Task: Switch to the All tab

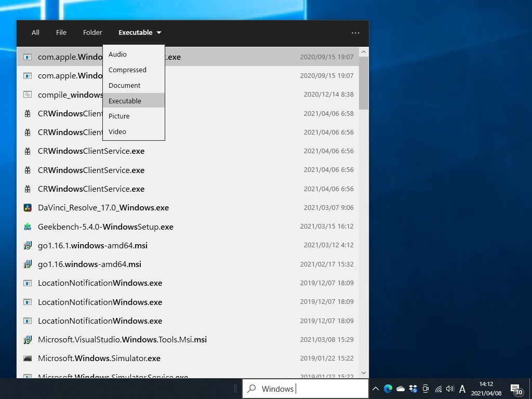Action: pos(35,32)
